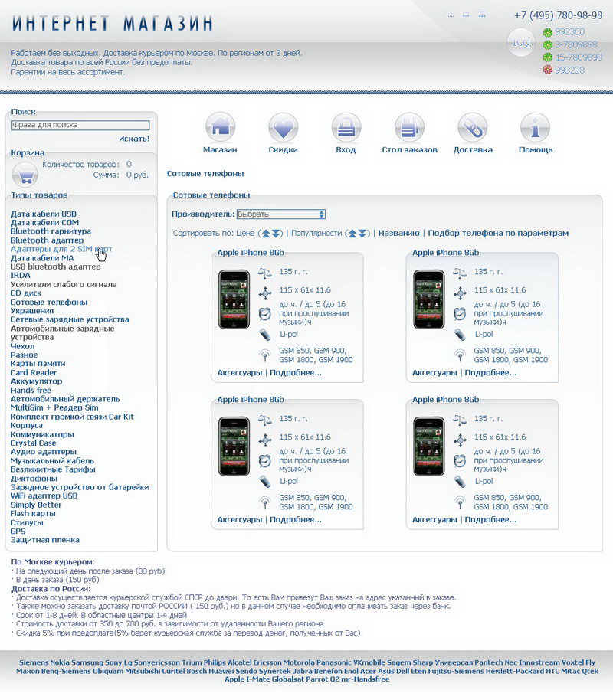Open Подробнее in top-left iPhone card
This screenshot has width=613, height=700.
(x=296, y=373)
